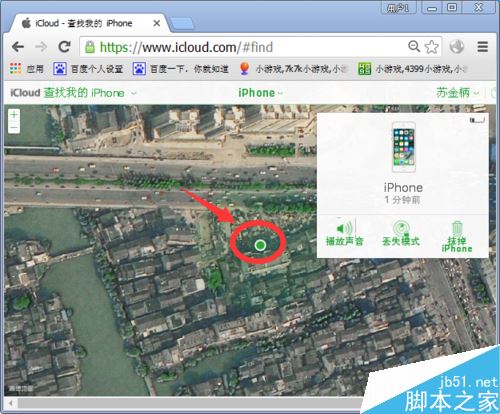Choose 抹掉 iPhone to erase device
The height and width of the screenshot is (414, 500).
click(x=457, y=237)
